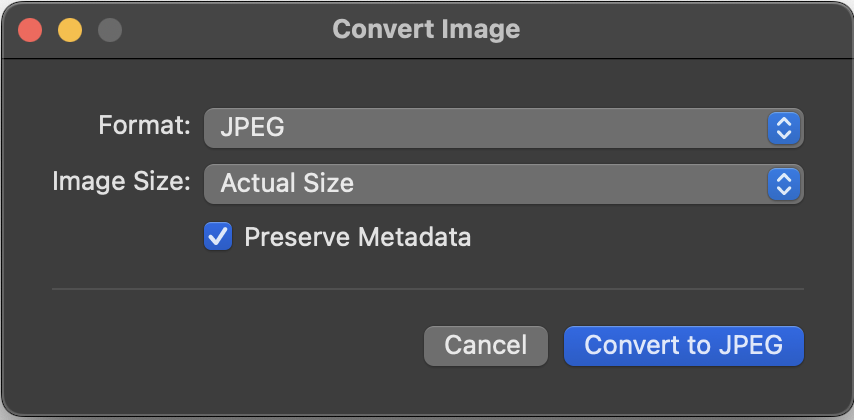The height and width of the screenshot is (420, 854).
Task: Click the Preserve Metadata label text
Action: (x=357, y=237)
